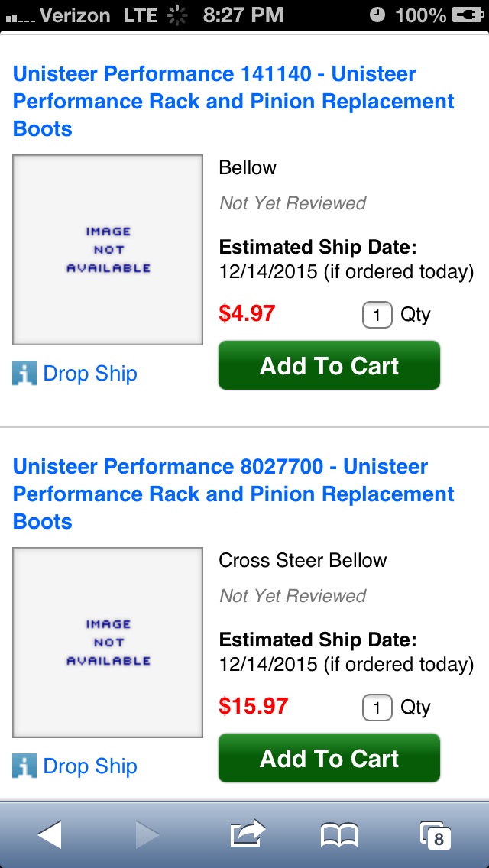The image size is (489, 868).
Task: Tap the Safari forward arrow
Action: pos(147,834)
